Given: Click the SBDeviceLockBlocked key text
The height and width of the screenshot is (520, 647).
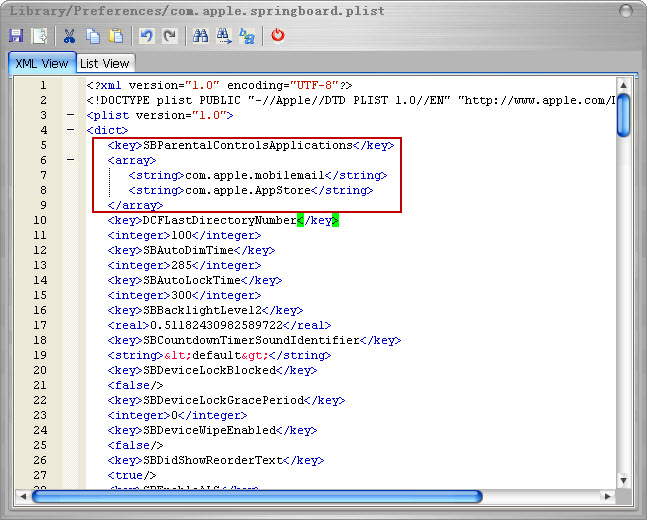Looking at the screenshot, I should (x=209, y=370).
